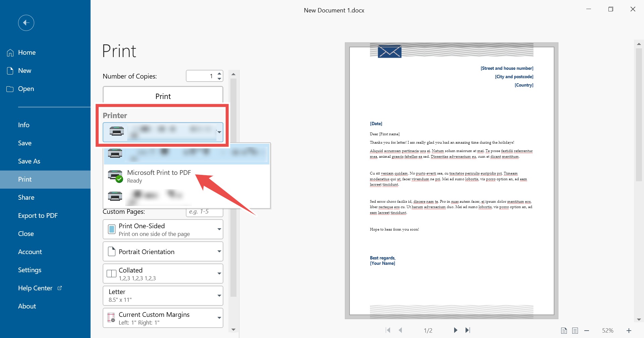The width and height of the screenshot is (644, 338).
Task: Click the Print button
Action: tap(163, 96)
